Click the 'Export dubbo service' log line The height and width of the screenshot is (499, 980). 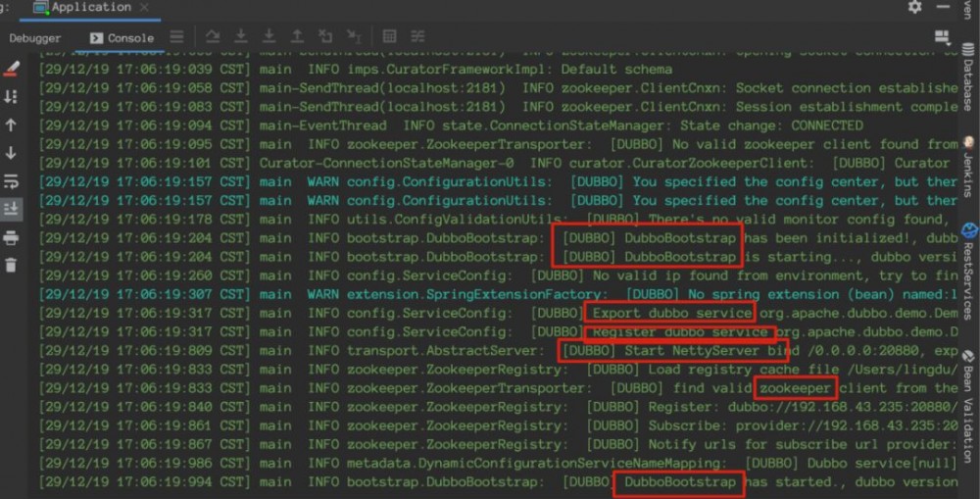[498, 313]
